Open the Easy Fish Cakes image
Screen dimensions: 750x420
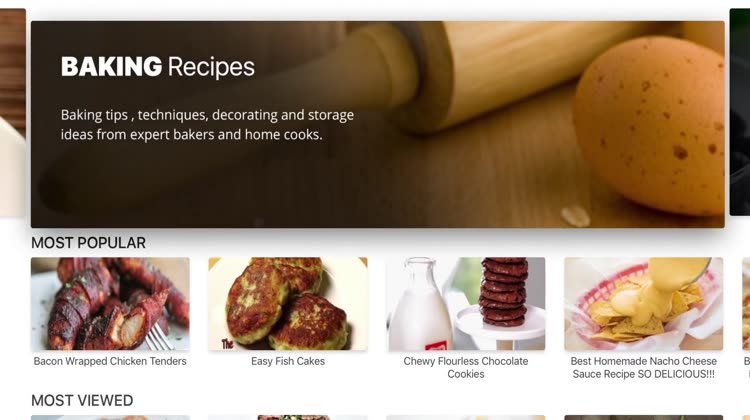[288, 304]
